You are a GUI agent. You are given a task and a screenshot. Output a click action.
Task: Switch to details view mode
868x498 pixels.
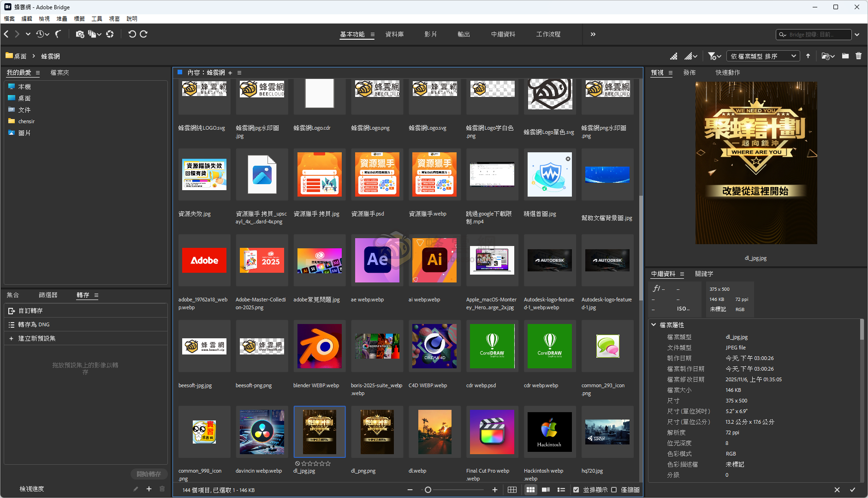546,490
